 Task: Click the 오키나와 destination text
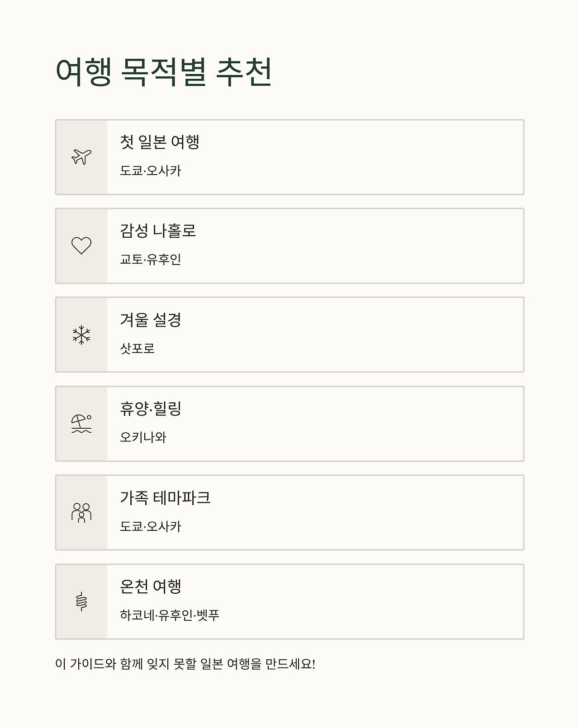point(143,437)
